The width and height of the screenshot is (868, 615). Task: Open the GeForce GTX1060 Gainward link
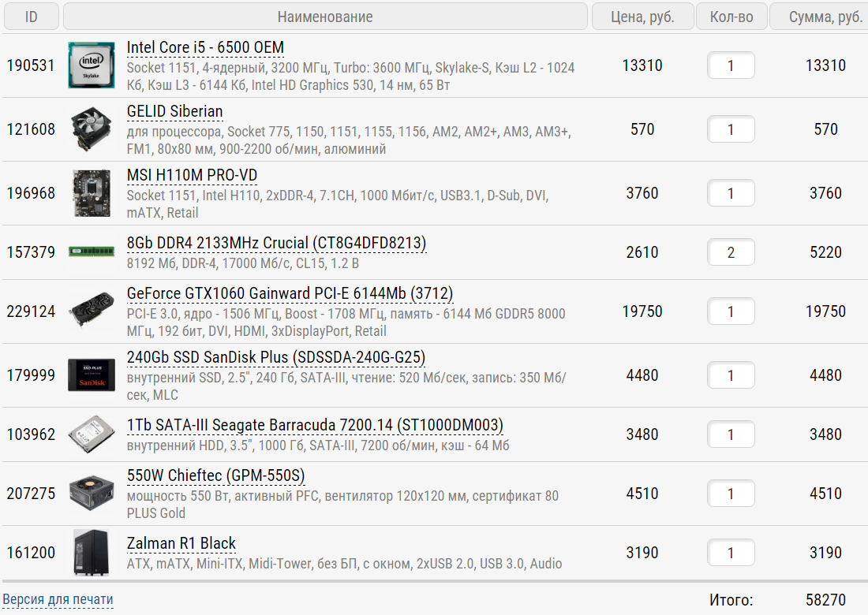point(290,293)
